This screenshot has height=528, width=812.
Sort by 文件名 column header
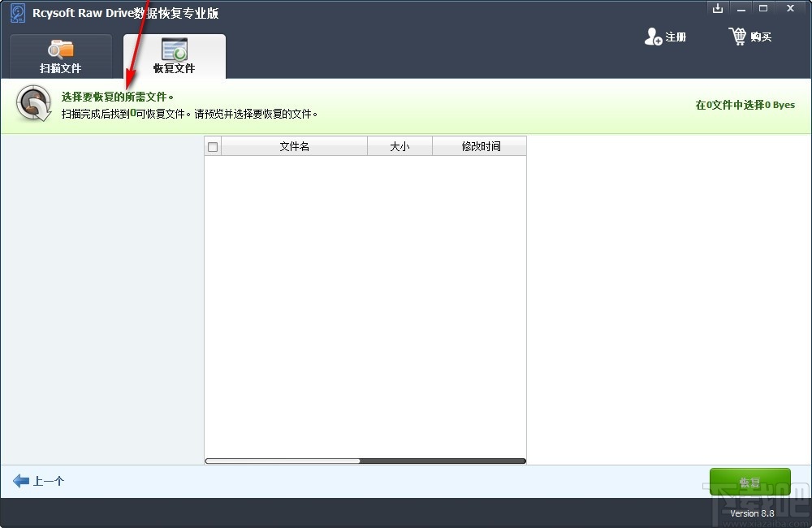click(294, 147)
